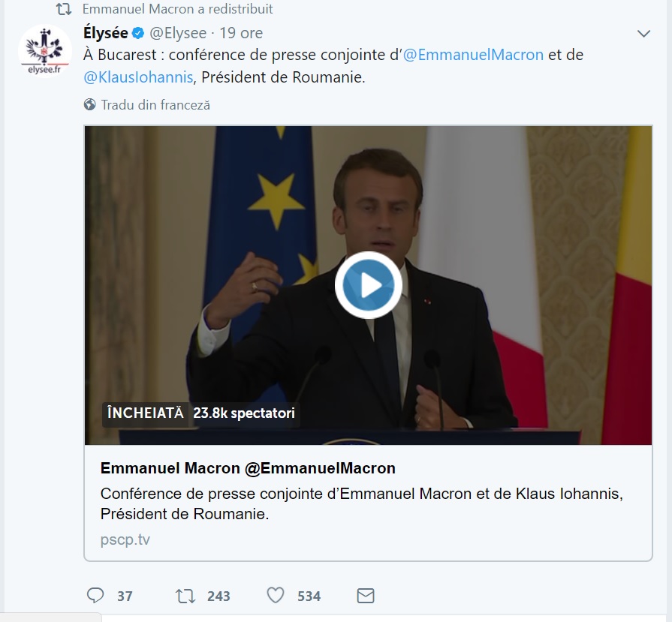Like the tweet with heart icon
The height and width of the screenshot is (622, 672).
(x=276, y=596)
